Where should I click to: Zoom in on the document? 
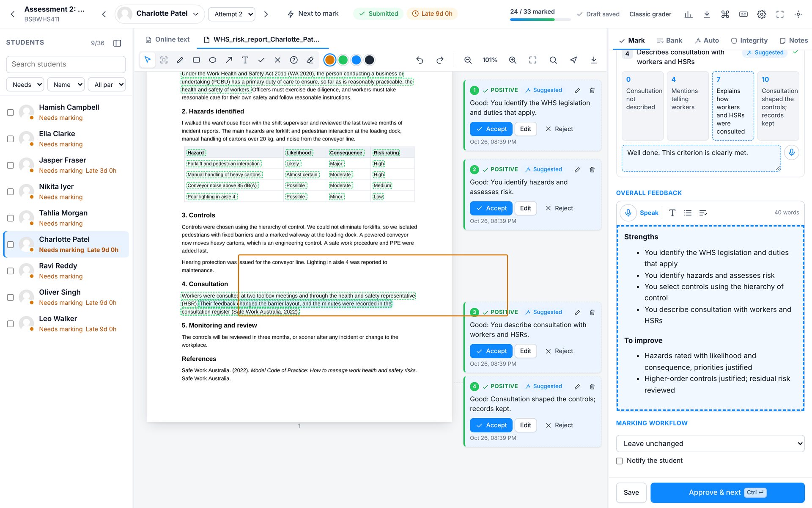[513, 60]
